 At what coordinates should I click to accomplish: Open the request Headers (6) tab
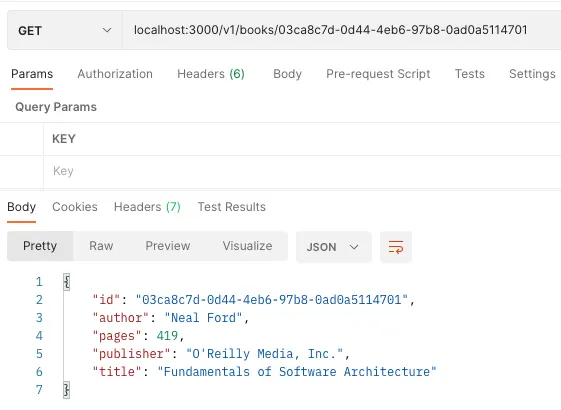pyautogui.click(x=211, y=74)
